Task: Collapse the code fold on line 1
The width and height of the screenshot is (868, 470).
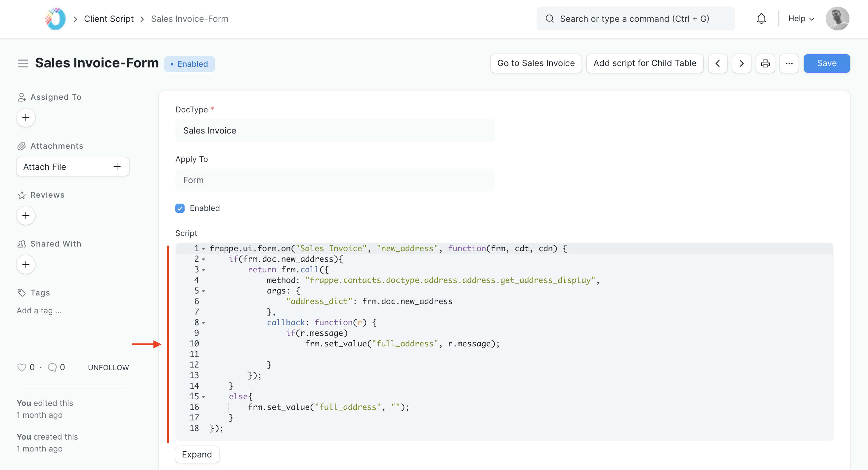Action: click(204, 249)
